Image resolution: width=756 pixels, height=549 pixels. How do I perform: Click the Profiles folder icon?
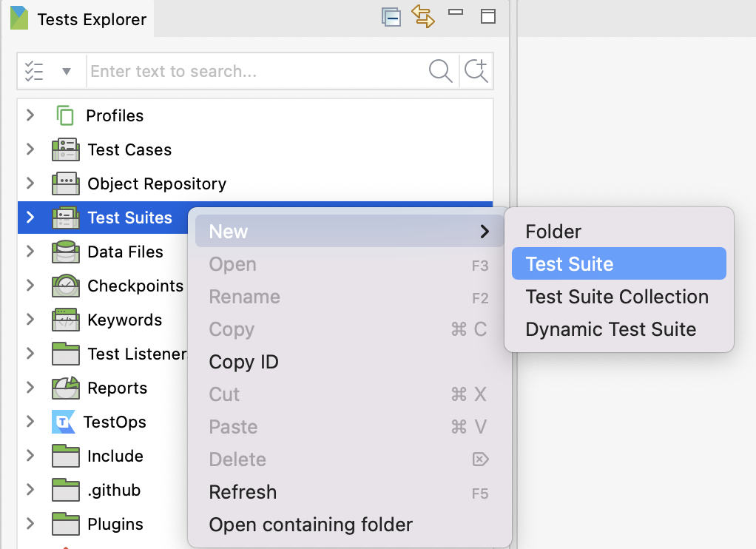coord(65,115)
